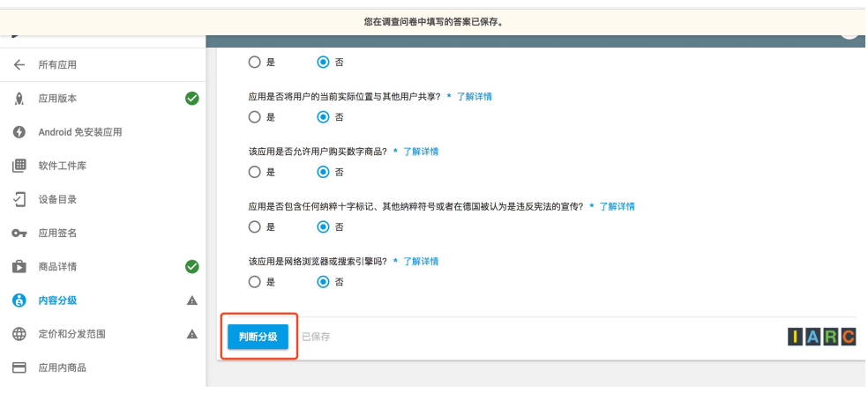Click the rating icon for 内容分级
The height and width of the screenshot is (393, 868).
click(x=19, y=300)
